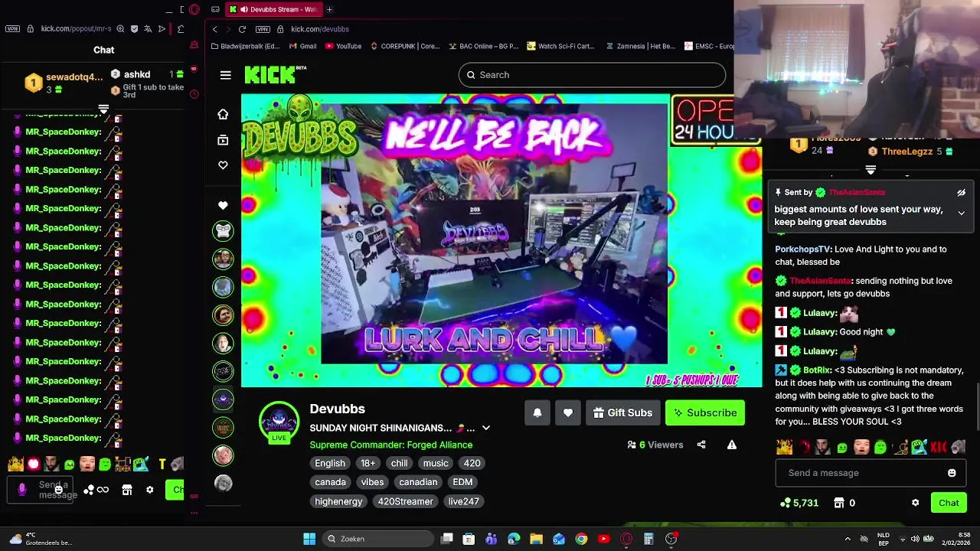
Task: Insert the letter T emote in popout
Action: (162, 464)
